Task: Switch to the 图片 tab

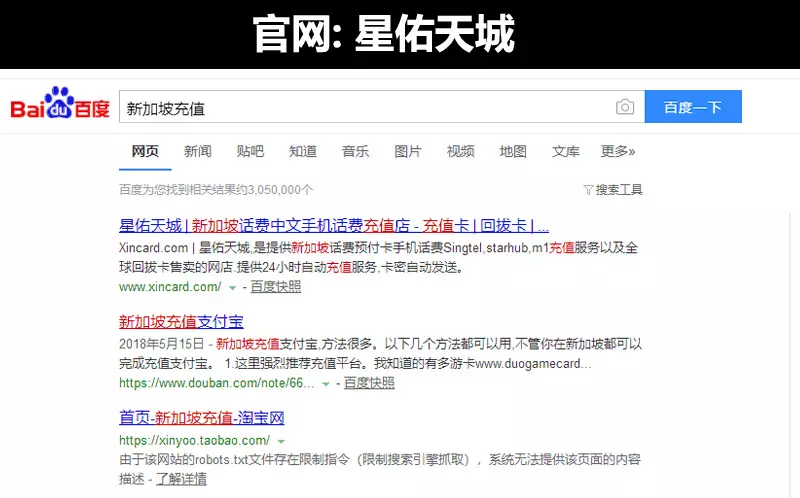Action: click(408, 151)
